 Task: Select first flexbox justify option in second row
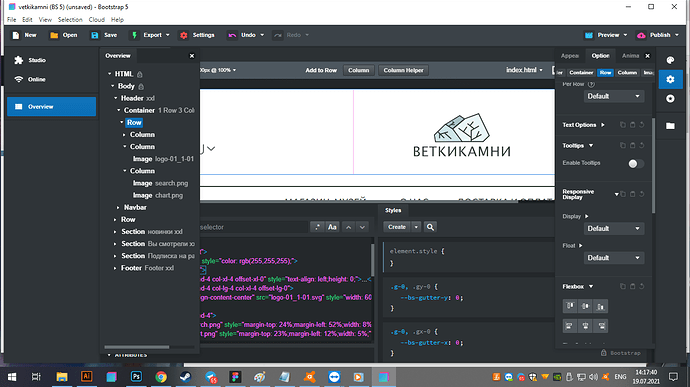(570, 326)
